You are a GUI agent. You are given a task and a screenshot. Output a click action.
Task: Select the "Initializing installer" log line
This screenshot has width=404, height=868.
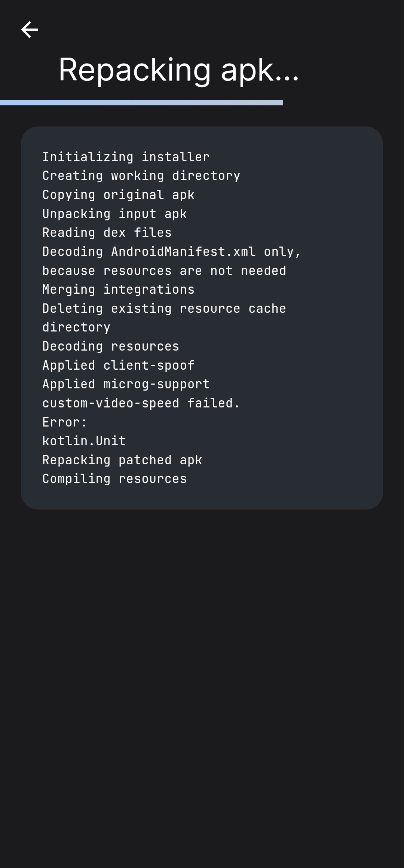[126, 157]
